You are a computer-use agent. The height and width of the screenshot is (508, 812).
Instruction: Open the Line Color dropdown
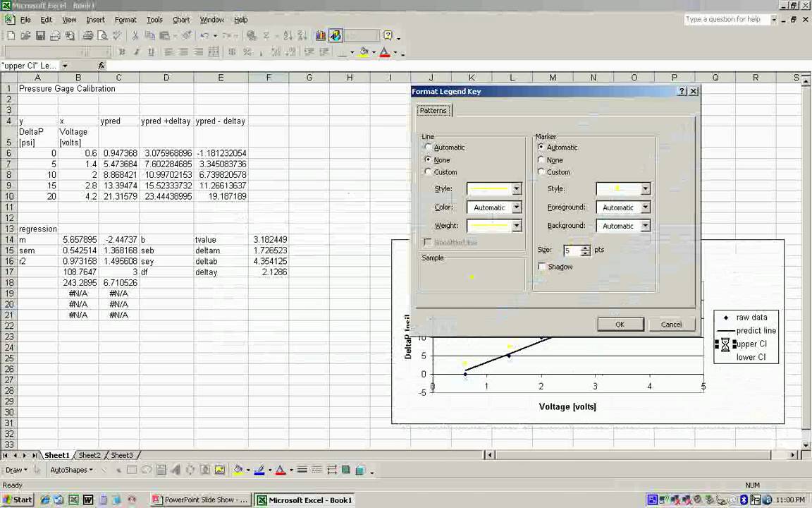[x=516, y=207]
